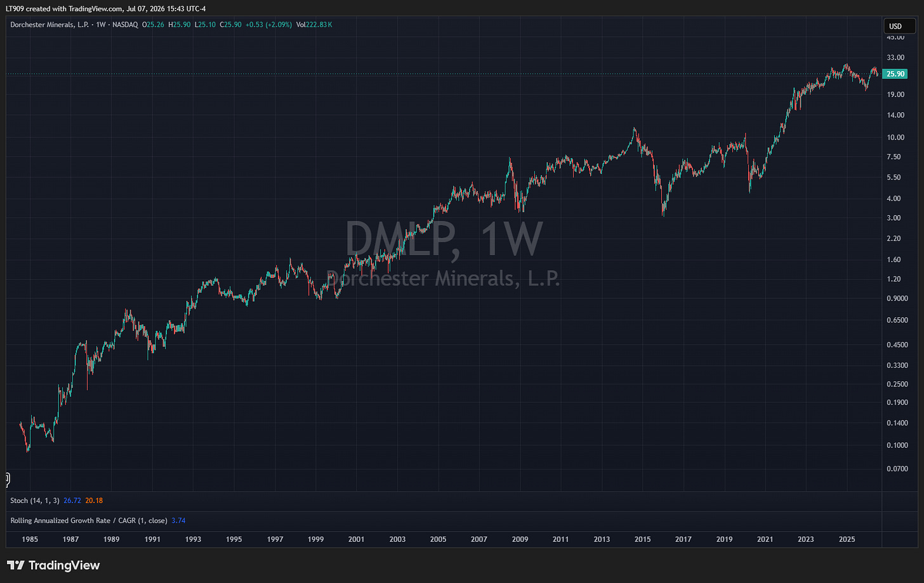Image resolution: width=924 pixels, height=583 pixels.
Task: Click the 2015 label on the time axis
Action: tap(642, 539)
